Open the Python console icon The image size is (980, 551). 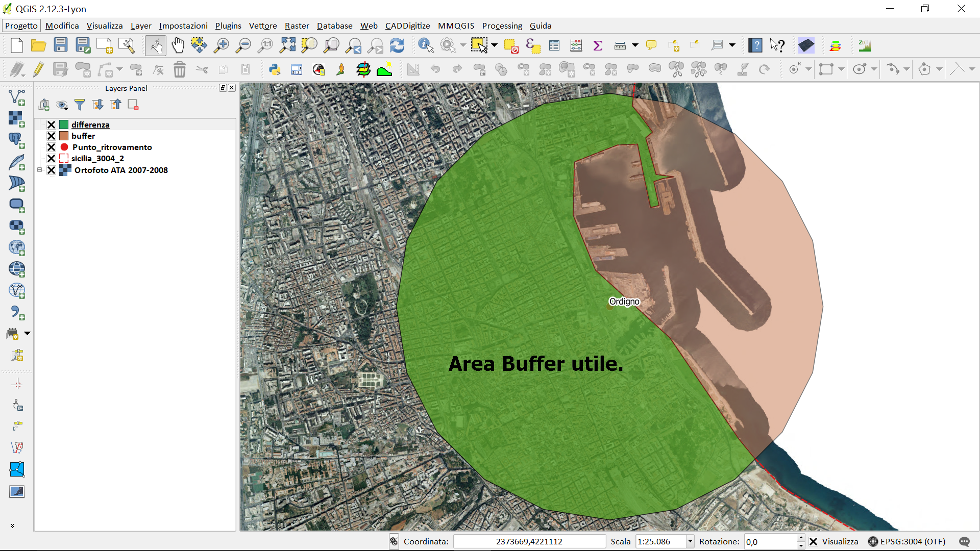click(275, 69)
